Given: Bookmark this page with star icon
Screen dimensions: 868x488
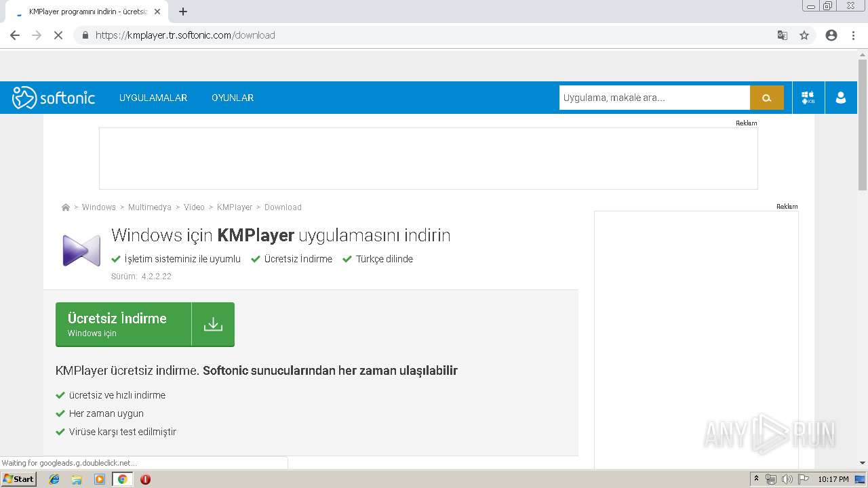Looking at the screenshot, I should pyautogui.click(x=804, y=35).
